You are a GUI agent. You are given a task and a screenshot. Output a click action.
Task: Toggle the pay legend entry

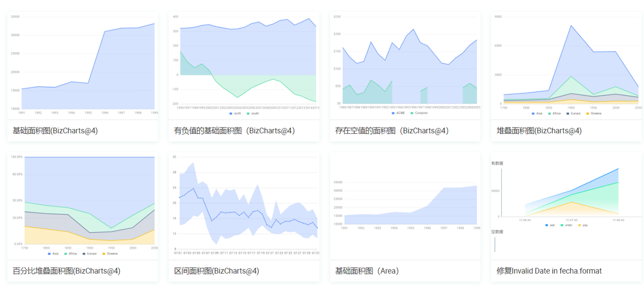pos(583,225)
